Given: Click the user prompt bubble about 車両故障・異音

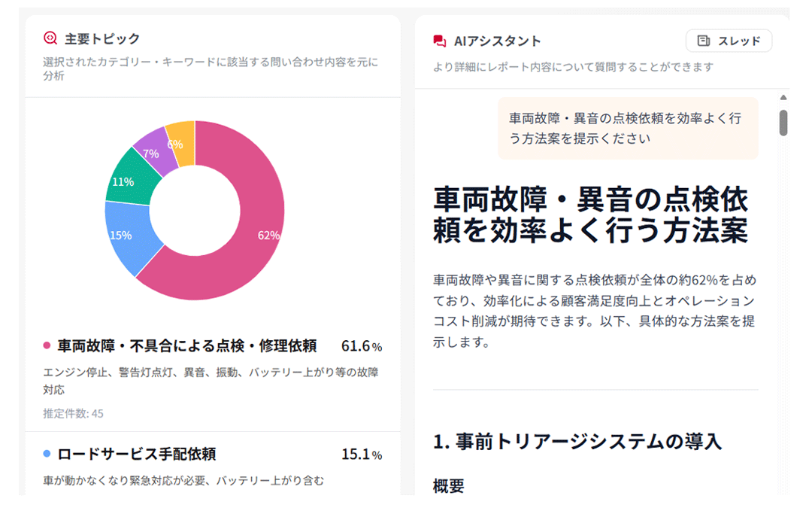Looking at the screenshot, I should click(628, 129).
